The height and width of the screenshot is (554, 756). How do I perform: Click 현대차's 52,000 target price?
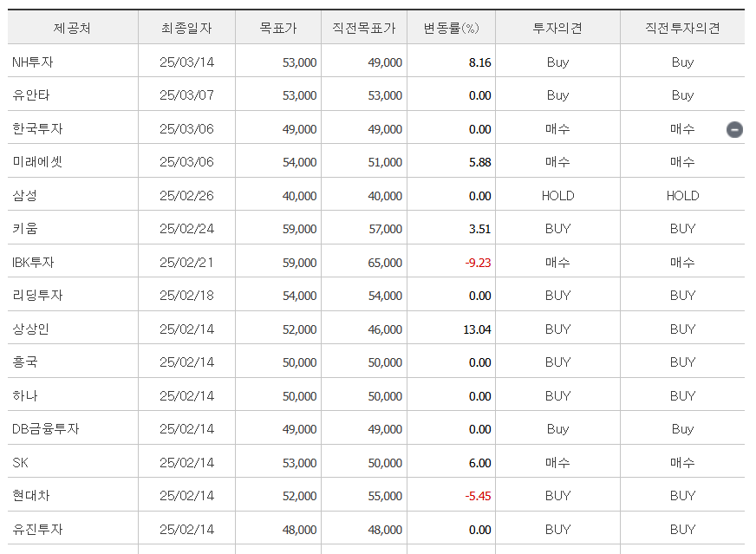(x=299, y=496)
